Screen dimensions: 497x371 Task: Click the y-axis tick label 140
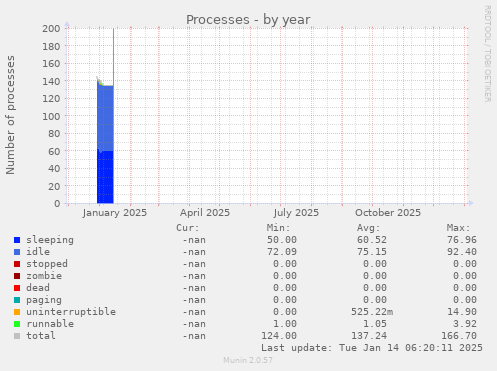(51, 81)
